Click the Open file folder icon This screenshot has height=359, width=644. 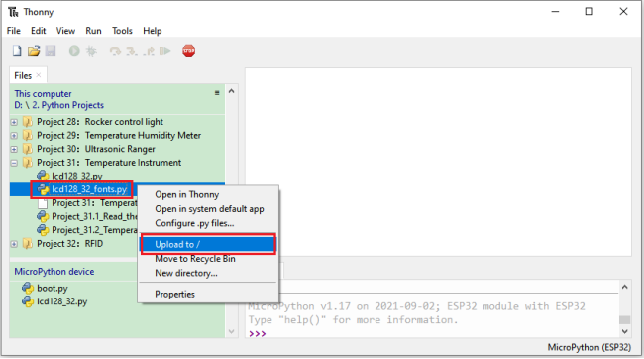pos(34,51)
